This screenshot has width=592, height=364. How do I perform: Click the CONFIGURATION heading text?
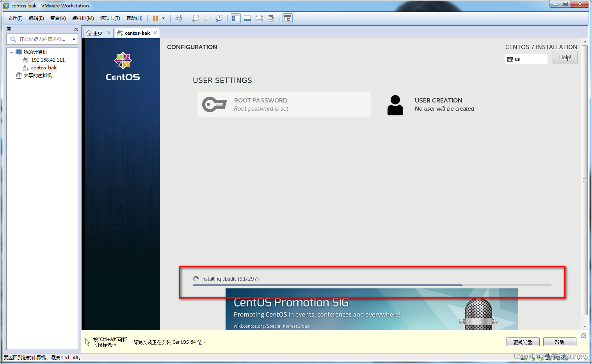pos(192,47)
